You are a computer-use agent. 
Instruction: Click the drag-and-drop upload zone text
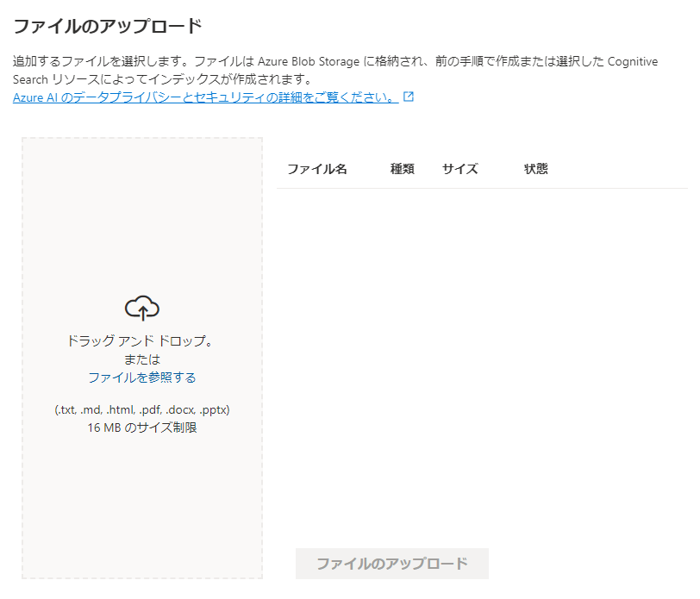[x=142, y=341]
